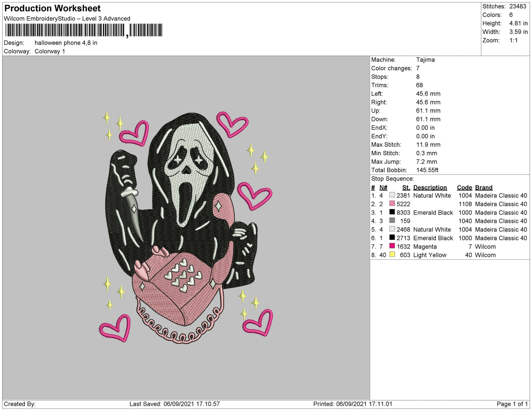Click the Natural White swatch in row 5
The width and height of the screenshot is (532, 411).
click(392, 229)
